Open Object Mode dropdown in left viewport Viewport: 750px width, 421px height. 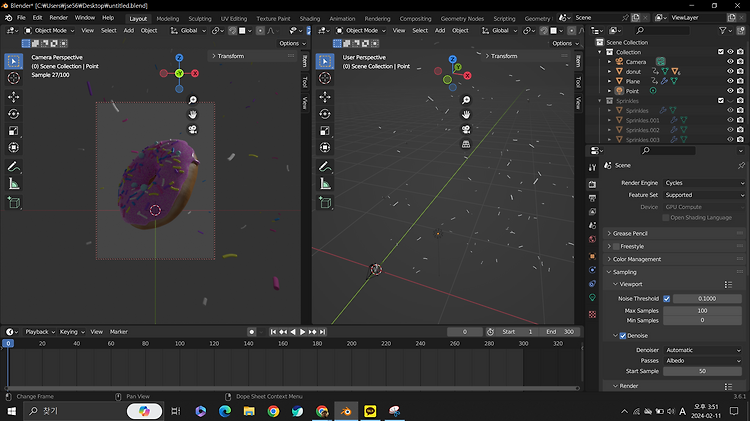50,31
